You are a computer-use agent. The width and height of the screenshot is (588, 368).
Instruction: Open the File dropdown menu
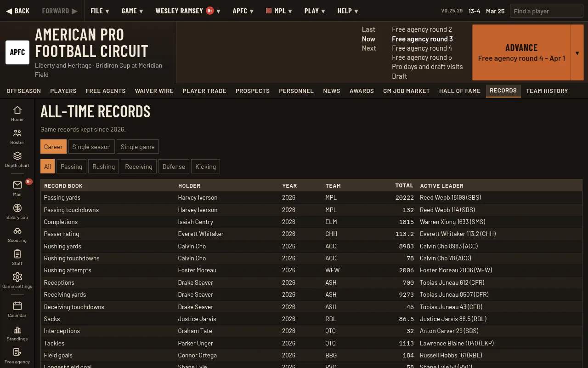(100, 11)
